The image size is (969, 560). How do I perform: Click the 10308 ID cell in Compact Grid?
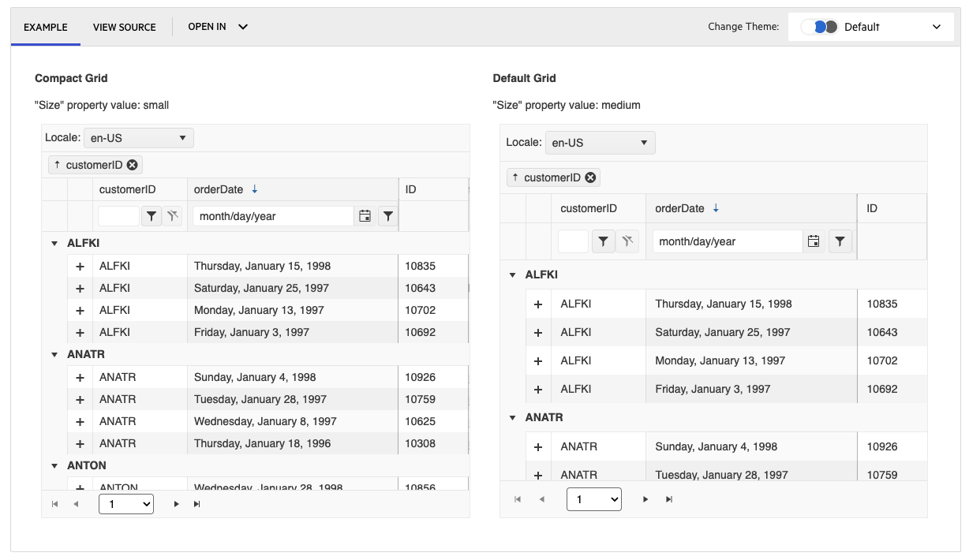click(433, 444)
